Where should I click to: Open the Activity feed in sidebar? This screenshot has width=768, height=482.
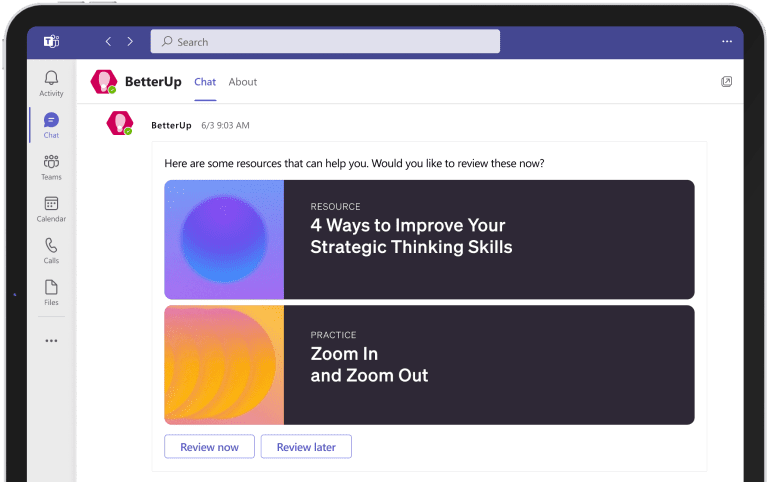(x=51, y=83)
